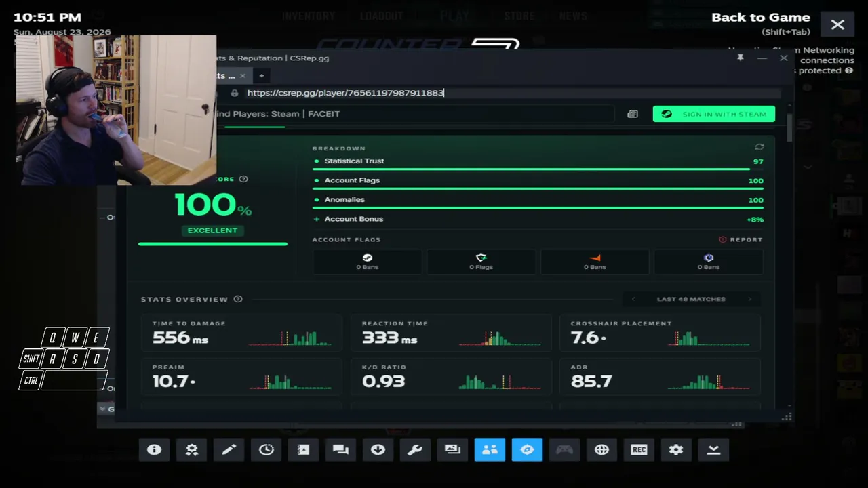Open the wrench tools overlay icon
The image size is (868, 488).
(415, 449)
